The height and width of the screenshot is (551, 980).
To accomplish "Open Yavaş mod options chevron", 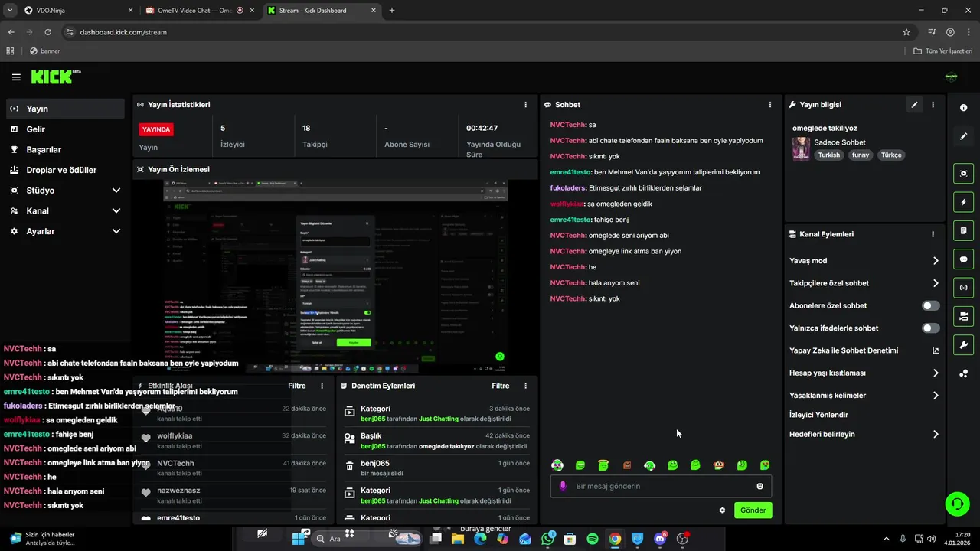I will point(936,261).
